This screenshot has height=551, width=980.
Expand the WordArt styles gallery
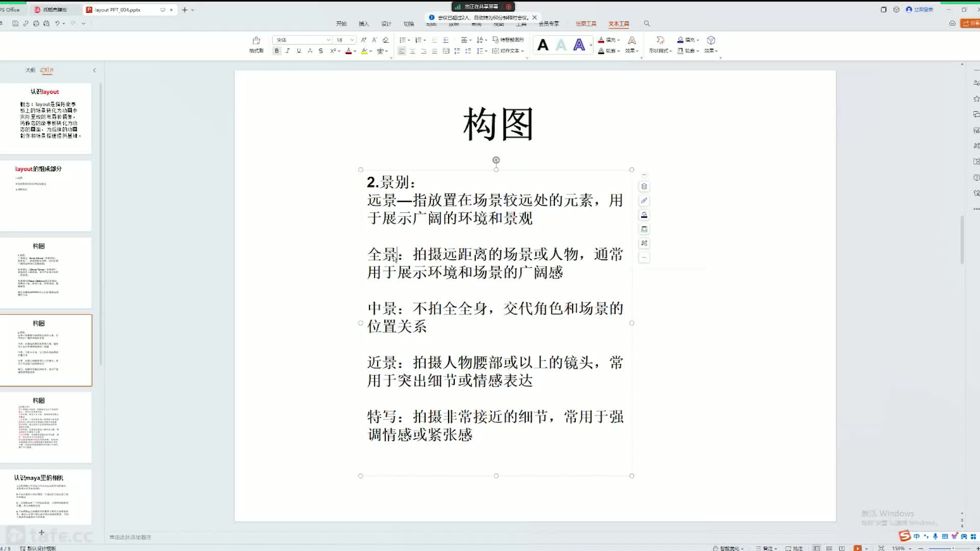tap(591, 45)
